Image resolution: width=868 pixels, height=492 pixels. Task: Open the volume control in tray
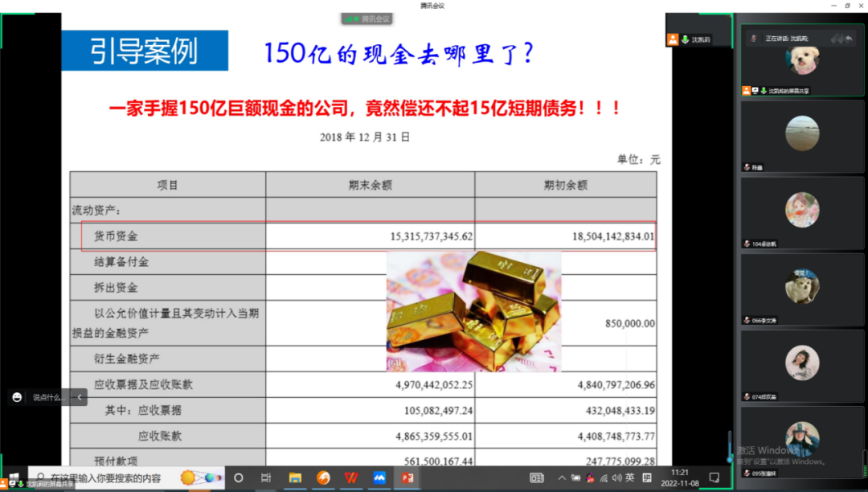616,478
